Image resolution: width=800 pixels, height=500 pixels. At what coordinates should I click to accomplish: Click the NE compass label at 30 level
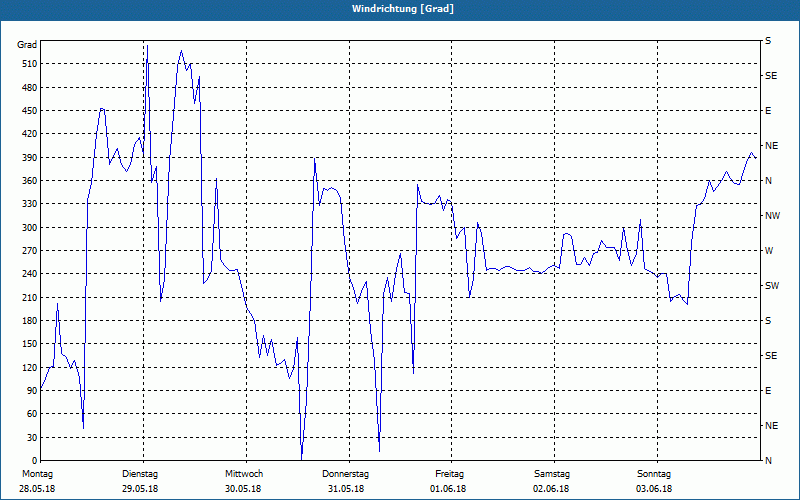tap(771, 426)
